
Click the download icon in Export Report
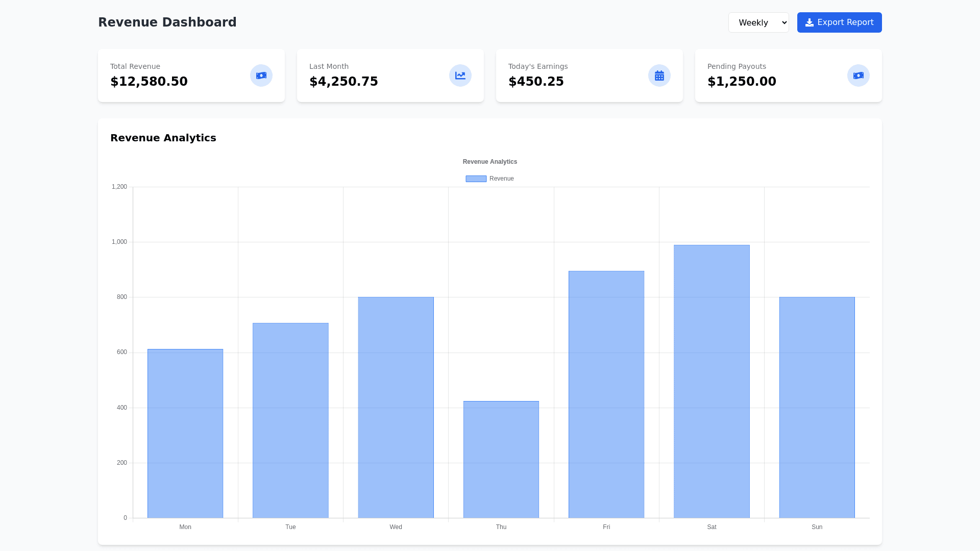809,22
